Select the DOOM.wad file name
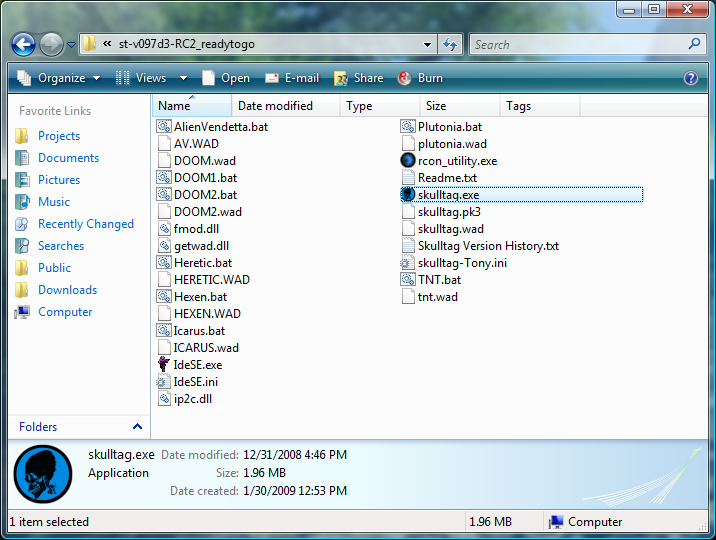Screen dimensions: 716x540 pos(205,161)
